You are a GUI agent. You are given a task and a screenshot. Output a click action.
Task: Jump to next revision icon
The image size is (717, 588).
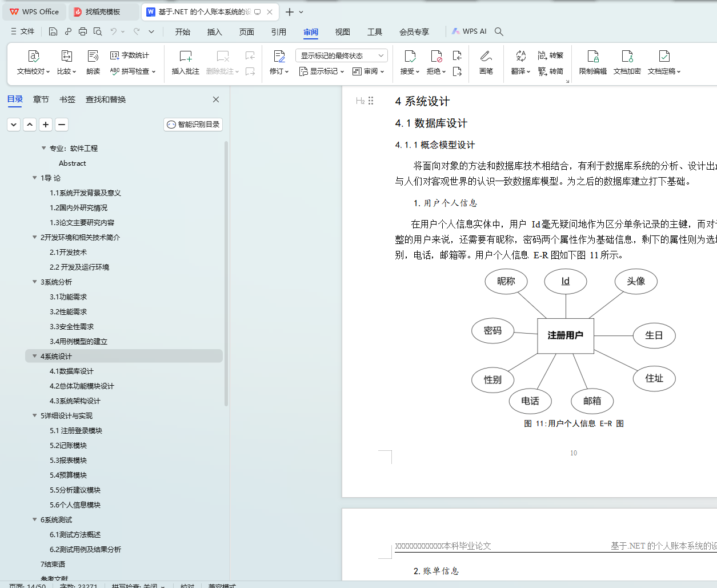[457, 71]
